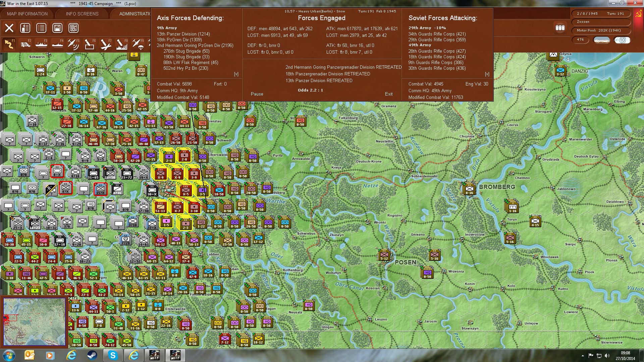Open the MAP INFORMATION tab
Image resolution: width=644 pixels, height=362 pixels.
tap(27, 14)
